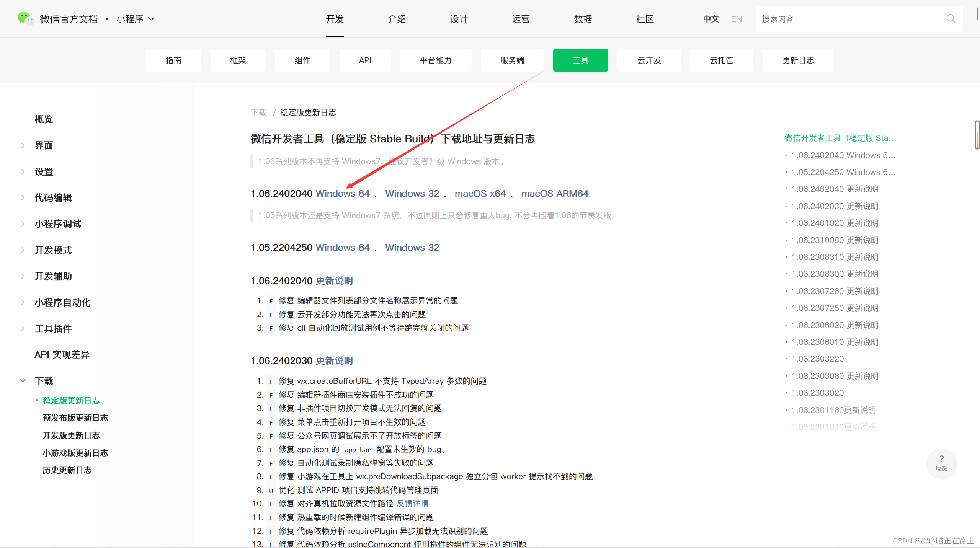Click the macOS ARM64 download link
The image size is (980, 548).
click(x=554, y=194)
